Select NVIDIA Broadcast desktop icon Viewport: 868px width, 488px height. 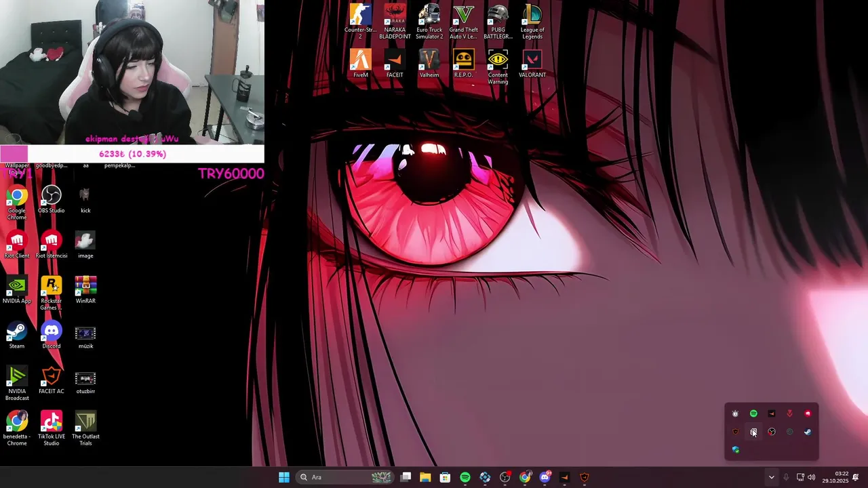coord(17,383)
